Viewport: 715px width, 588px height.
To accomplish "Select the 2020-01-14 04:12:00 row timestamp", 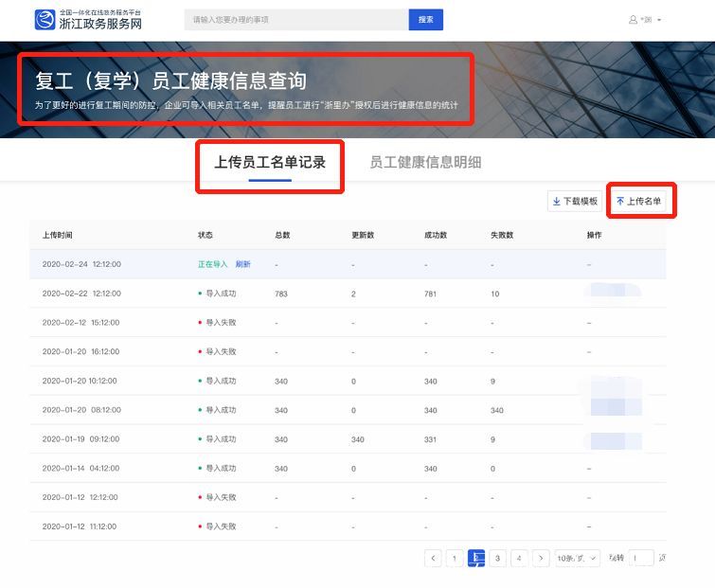I will pyautogui.click(x=81, y=469).
